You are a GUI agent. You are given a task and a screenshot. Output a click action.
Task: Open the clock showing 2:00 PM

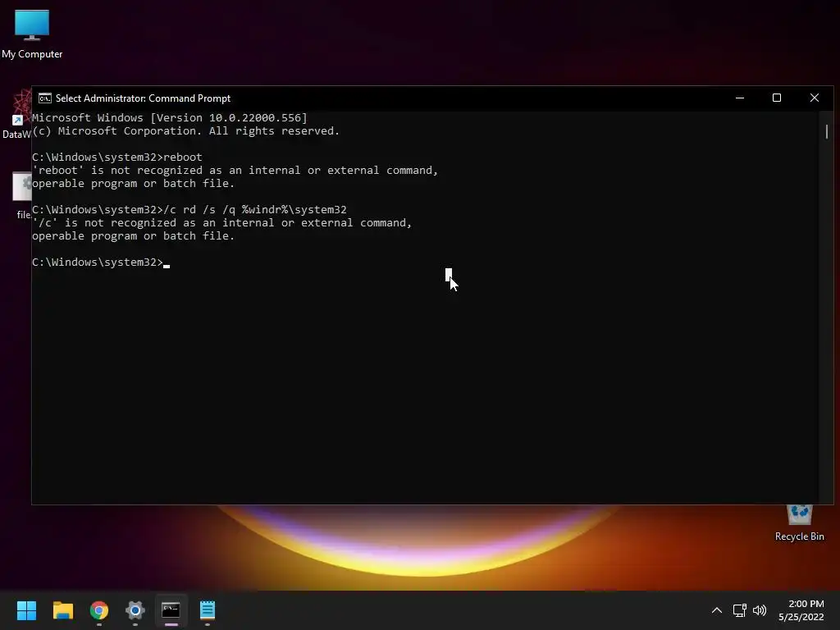(806, 604)
